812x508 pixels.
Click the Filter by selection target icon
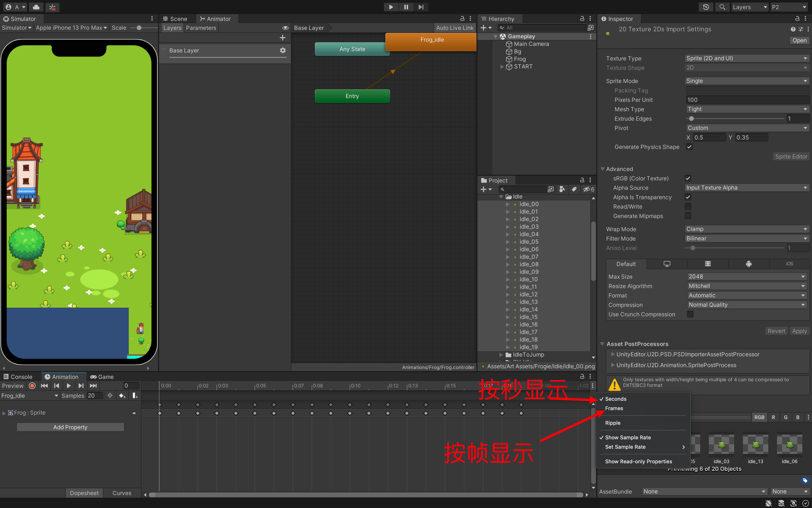click(x=110, y=396)
